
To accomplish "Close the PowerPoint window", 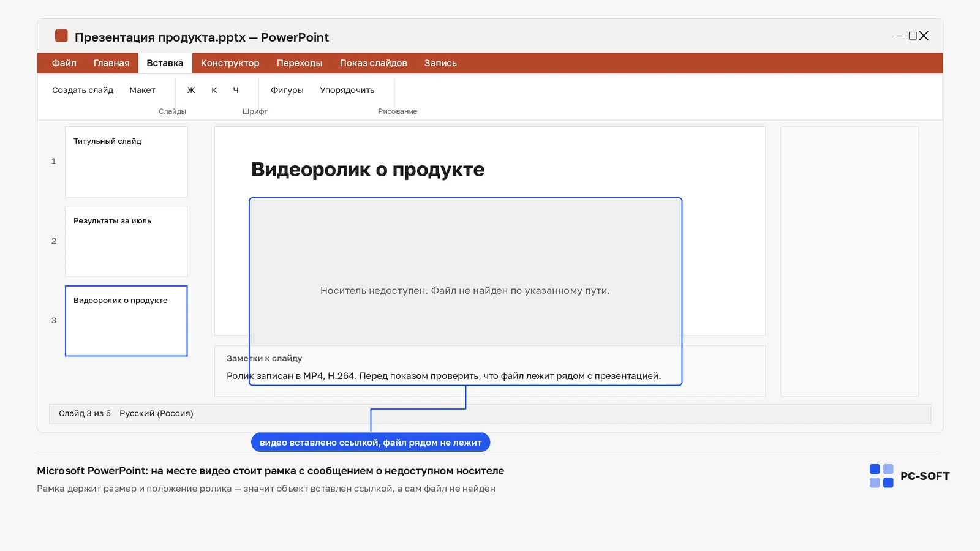I will 924,36.
